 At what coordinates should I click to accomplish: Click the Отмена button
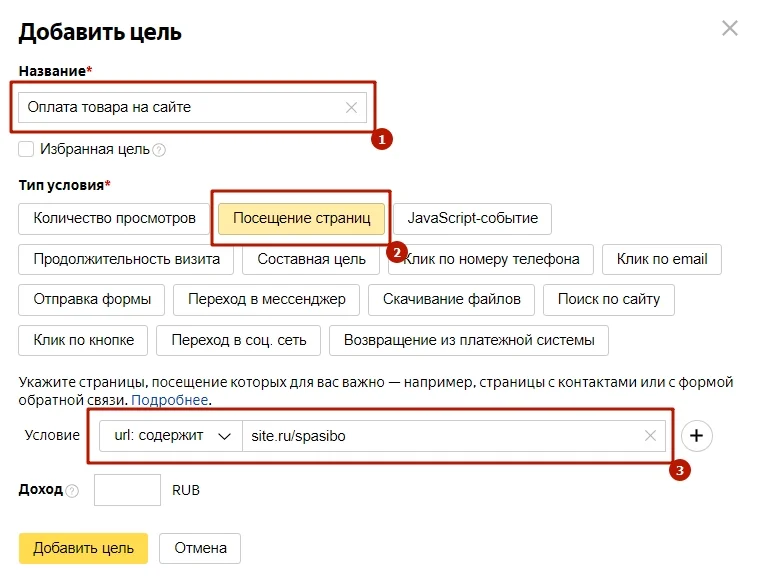point(200,548)
